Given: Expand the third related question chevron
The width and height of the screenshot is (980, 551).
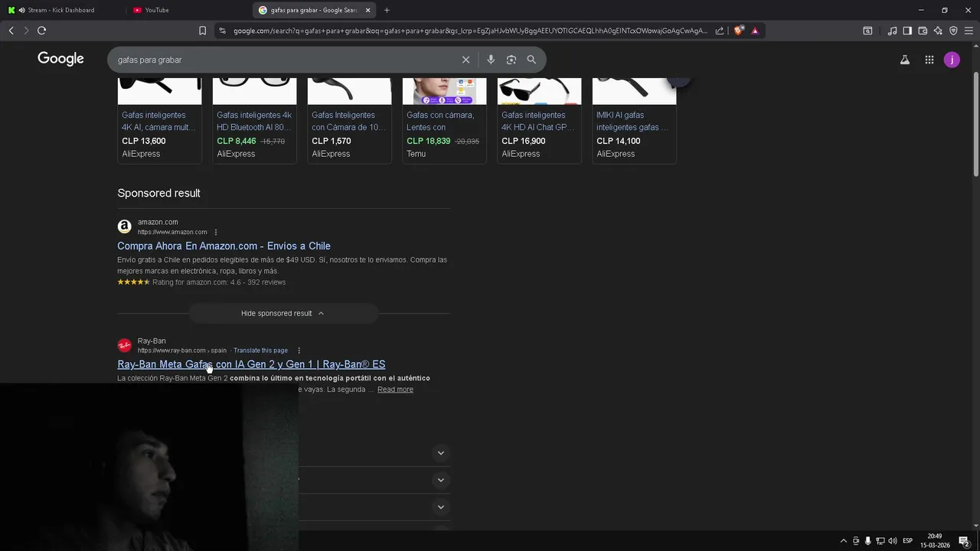Looking at the screenshot, I should pos(440,507).
